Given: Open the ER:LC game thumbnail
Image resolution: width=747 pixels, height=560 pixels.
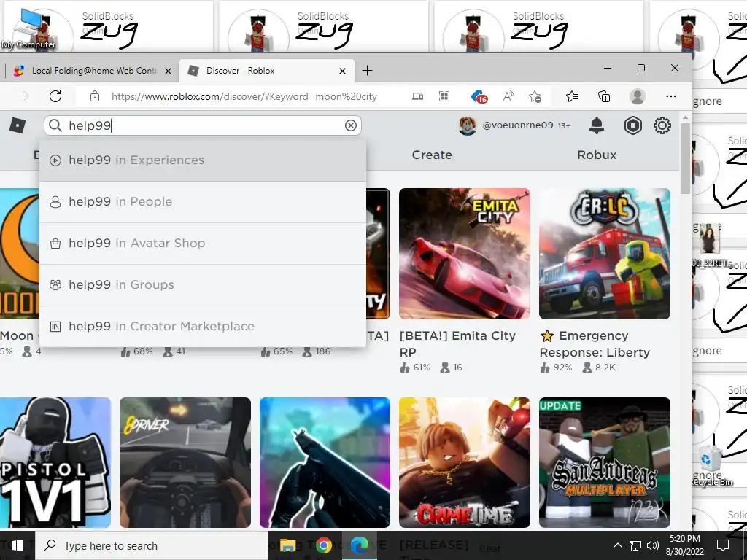Looking at the screenshot, I should click(605, 253).
